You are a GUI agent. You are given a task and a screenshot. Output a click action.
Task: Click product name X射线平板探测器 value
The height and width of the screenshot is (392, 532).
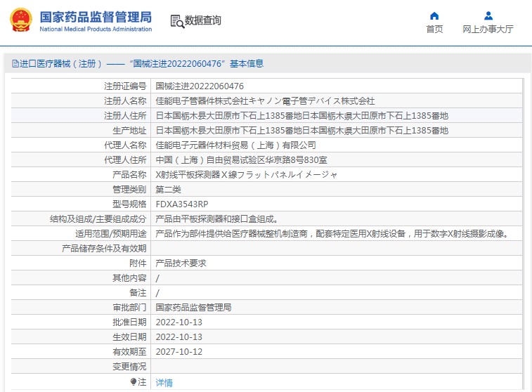point(246,175)
